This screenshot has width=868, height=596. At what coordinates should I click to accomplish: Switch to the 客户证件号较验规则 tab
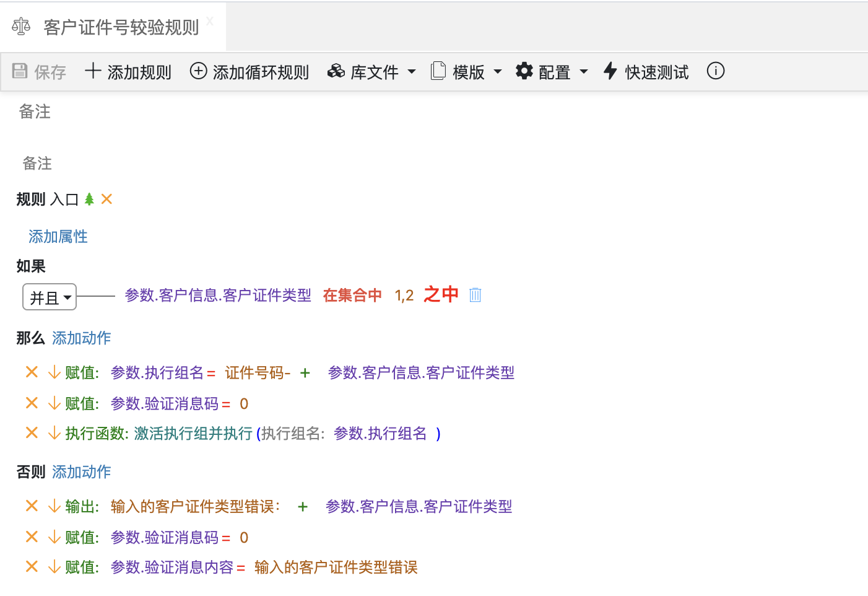[x=121, y=27]
